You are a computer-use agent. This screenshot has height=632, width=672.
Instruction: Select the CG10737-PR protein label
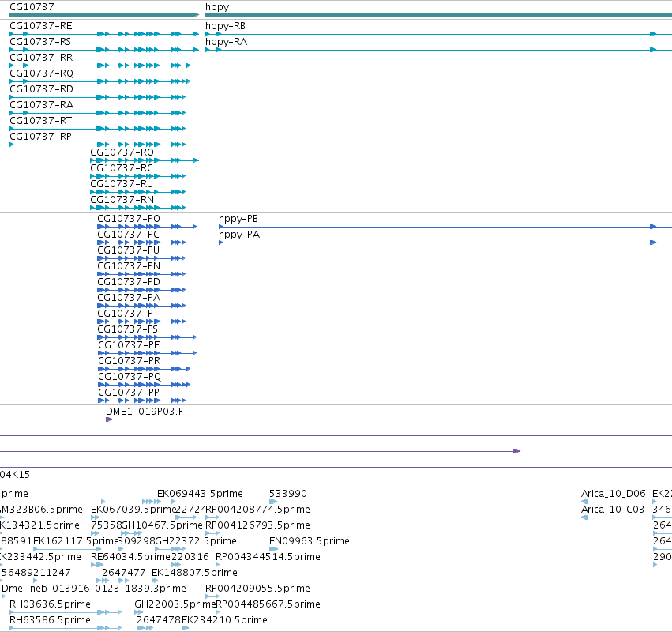[x=129, y=361]
